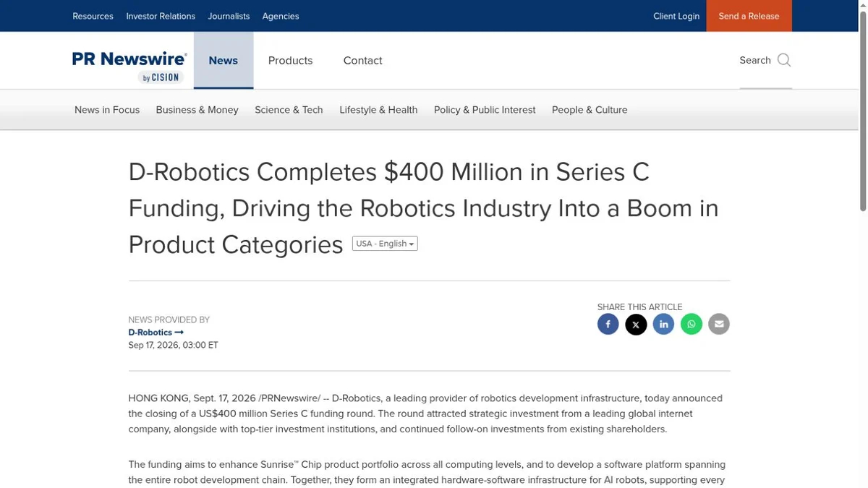Screen dimensions: 868x488
Task: Open the Resources link
Action: click(93, 16)
